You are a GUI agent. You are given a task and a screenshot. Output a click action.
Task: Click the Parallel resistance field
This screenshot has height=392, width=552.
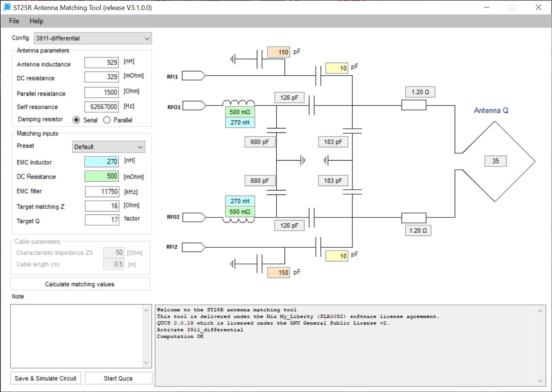coord(102,92)
